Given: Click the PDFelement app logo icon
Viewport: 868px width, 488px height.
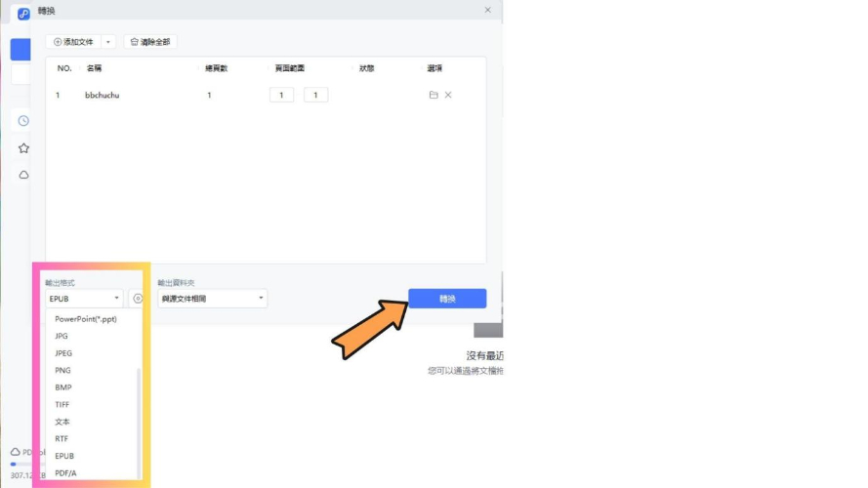Looking at the screenshot, I should 23,14.
